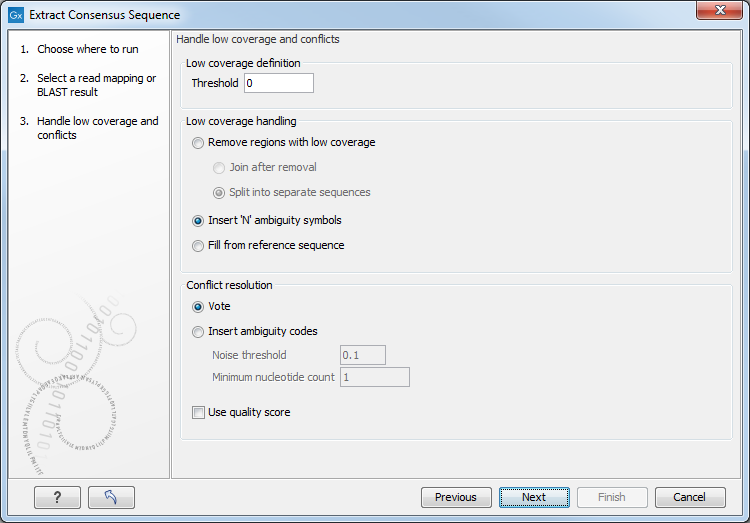The height and width of the screenshot is (523, 750).
Task: Select Remove regions with low coverage
Action: (198, 143)
